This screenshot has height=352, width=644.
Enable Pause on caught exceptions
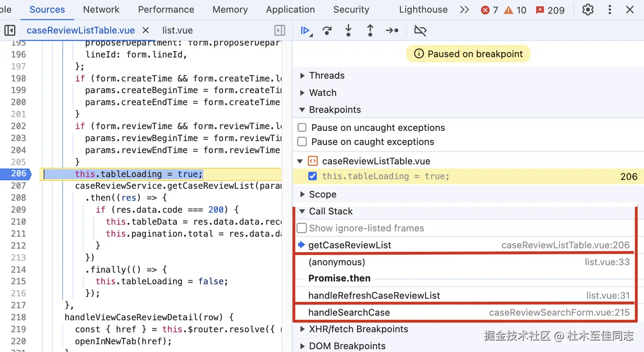coord(302,142)
